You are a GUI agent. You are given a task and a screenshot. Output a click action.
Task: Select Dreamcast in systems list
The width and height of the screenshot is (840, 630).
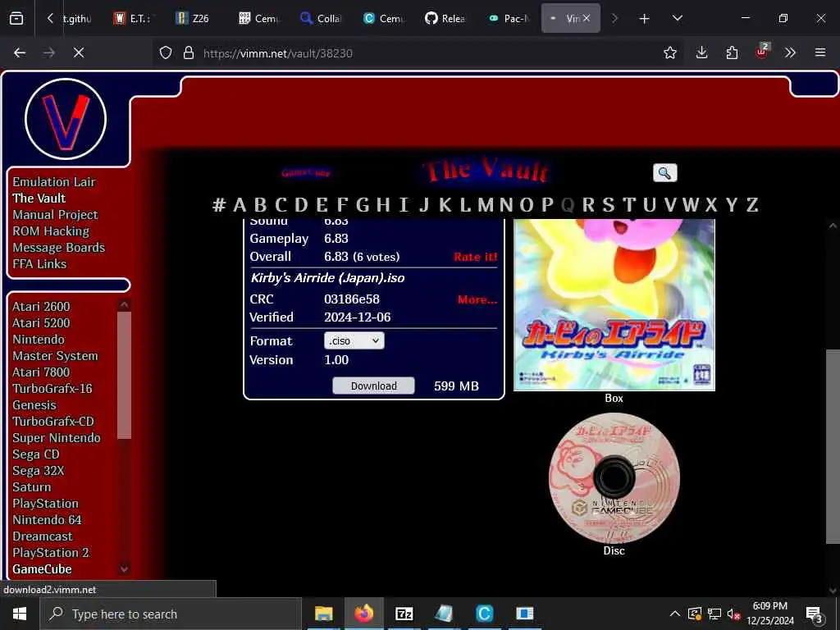point(43,536)
